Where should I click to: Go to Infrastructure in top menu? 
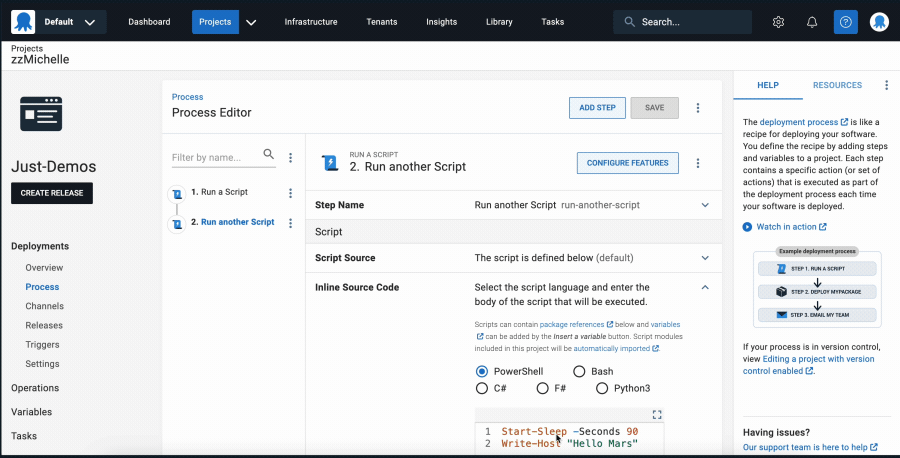coord(311,22)
